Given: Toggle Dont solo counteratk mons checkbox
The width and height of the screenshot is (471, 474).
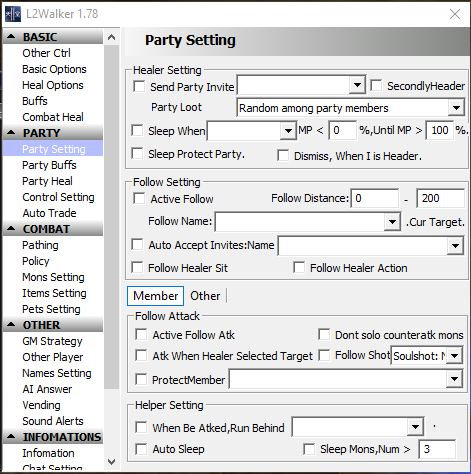Looking at the screenshot, I should [324, 334].
